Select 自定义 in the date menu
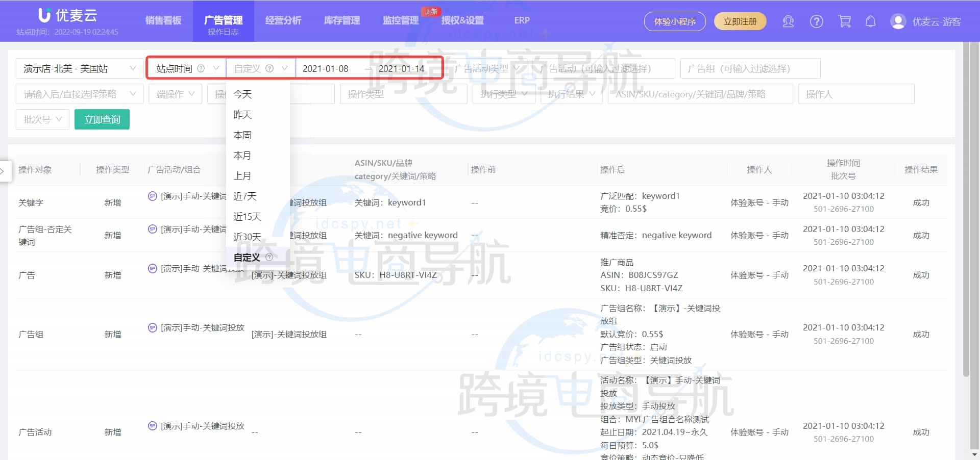 (246, 258)
